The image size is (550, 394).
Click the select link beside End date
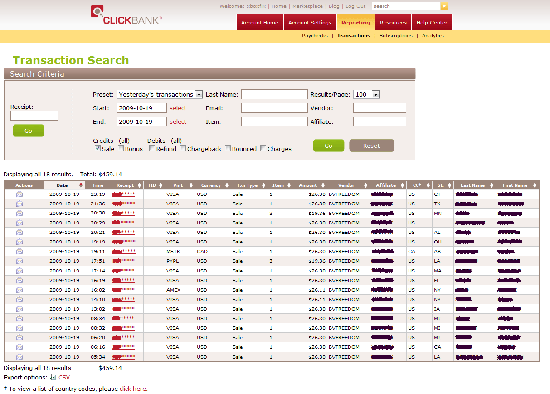[177, 122]
